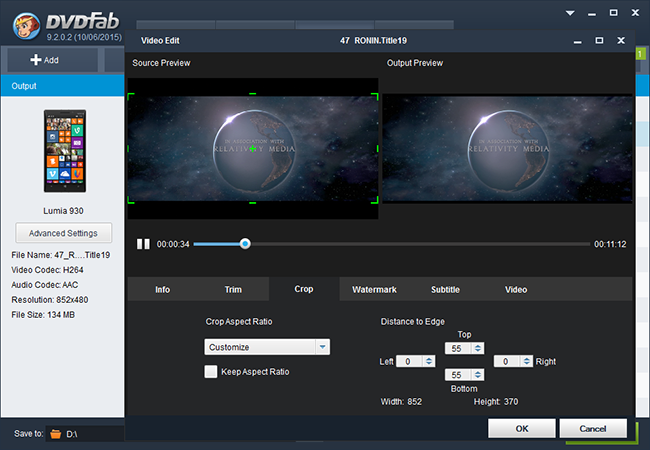Open the Video tab
650x450 pixels.
516,289
